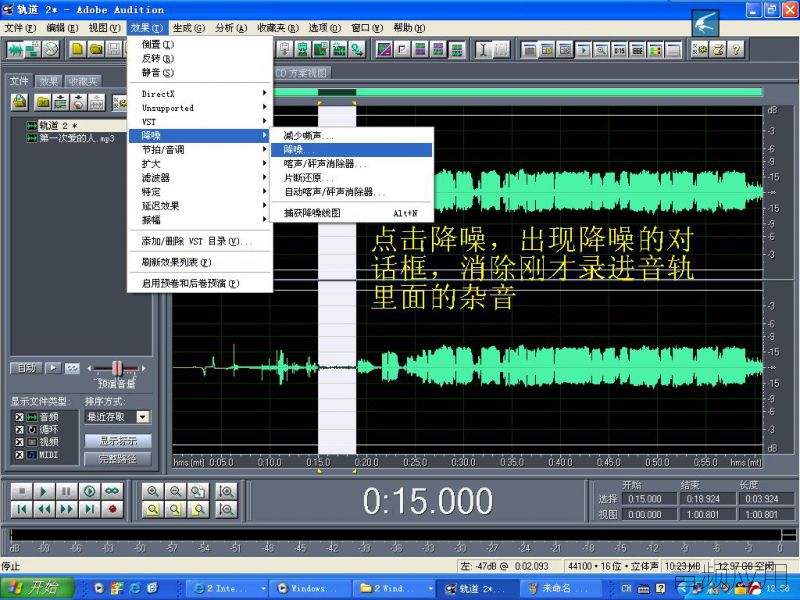Screen dimensions: 800x600
Task: Click the Go to Beginning button
Action: tap(21, 509)
